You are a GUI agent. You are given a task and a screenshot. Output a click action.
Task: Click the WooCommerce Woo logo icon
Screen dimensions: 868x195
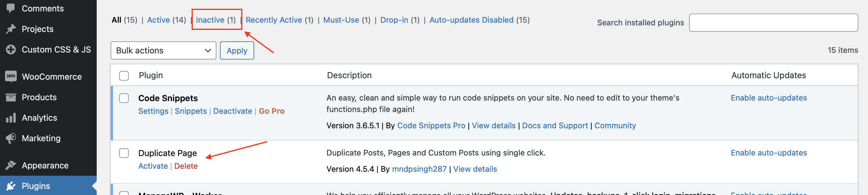(x=11, y=76)
